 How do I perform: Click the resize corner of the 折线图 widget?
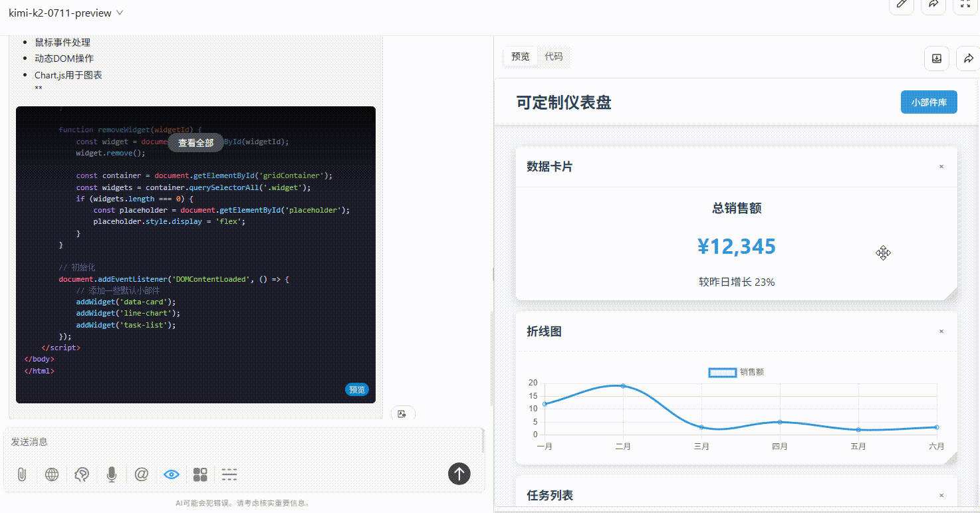pyautogui.click(x=951, y=458)
